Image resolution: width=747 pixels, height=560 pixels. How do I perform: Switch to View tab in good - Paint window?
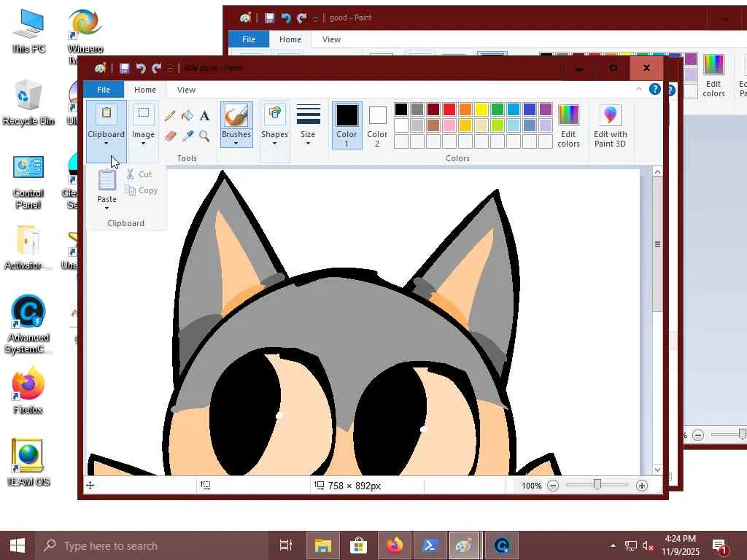pyautogui.click(x=331, y=39)
